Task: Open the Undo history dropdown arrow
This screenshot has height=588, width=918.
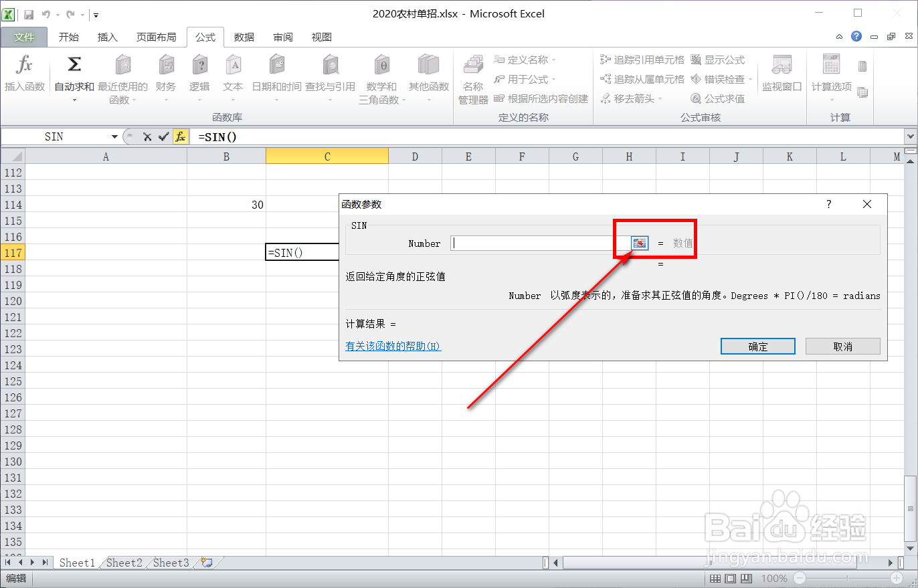Action: point(56,15)
